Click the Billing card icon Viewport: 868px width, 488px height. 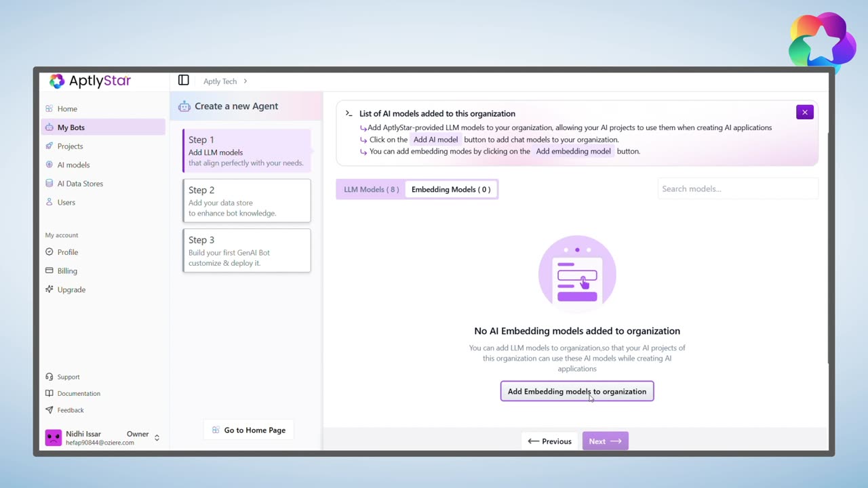49,270
